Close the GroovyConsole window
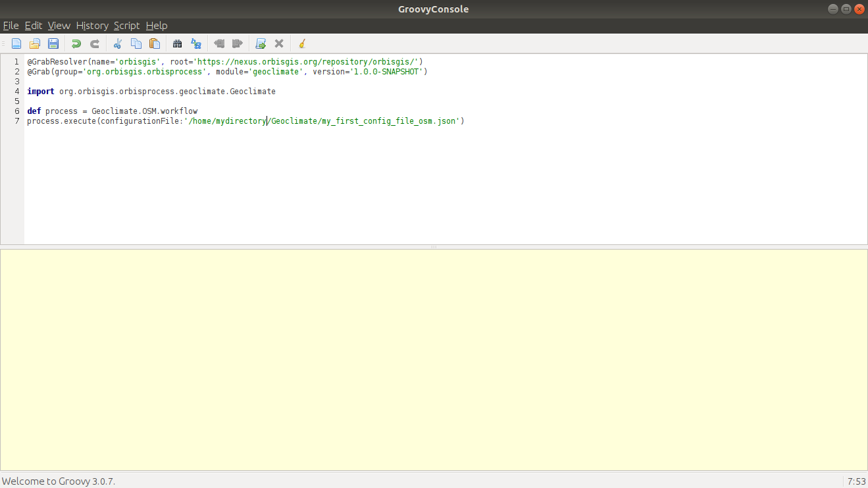The image size is (868, 488). [859, 9]
